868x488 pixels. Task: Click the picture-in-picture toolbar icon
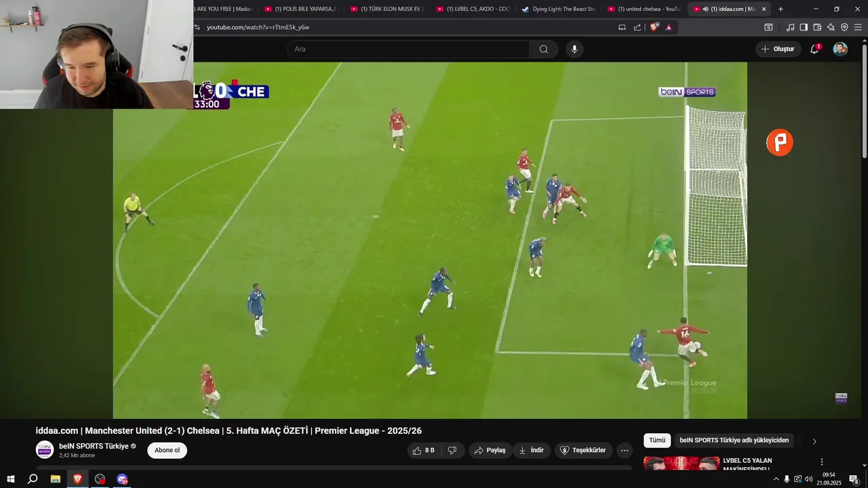768,27
